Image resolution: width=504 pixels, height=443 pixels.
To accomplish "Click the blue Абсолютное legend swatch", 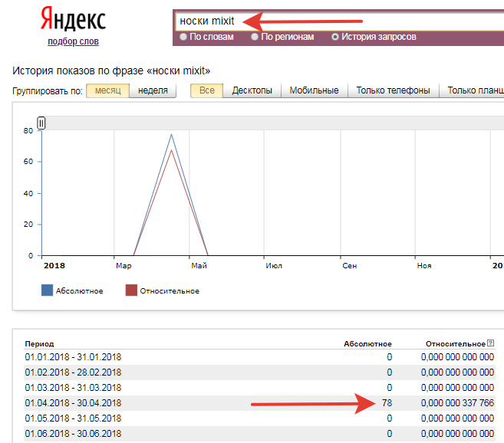I will click(x=48, y=290).
